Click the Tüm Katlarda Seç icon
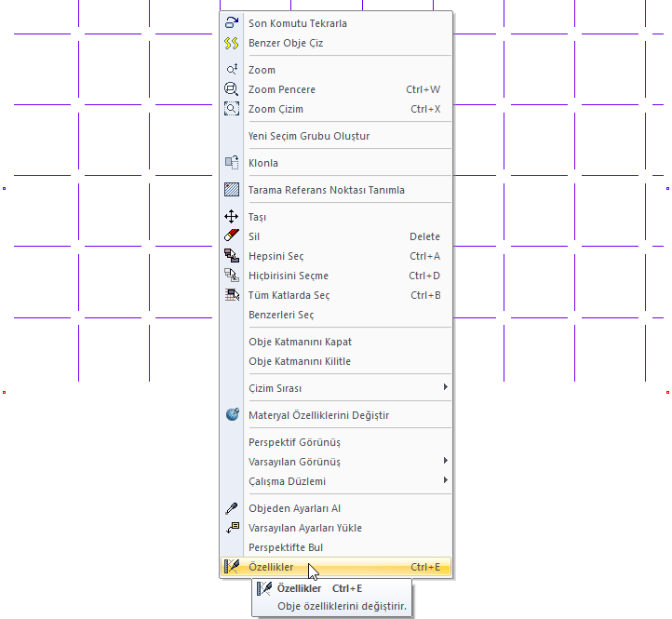Viewport: 672px width, 619px height. (232, 294)
